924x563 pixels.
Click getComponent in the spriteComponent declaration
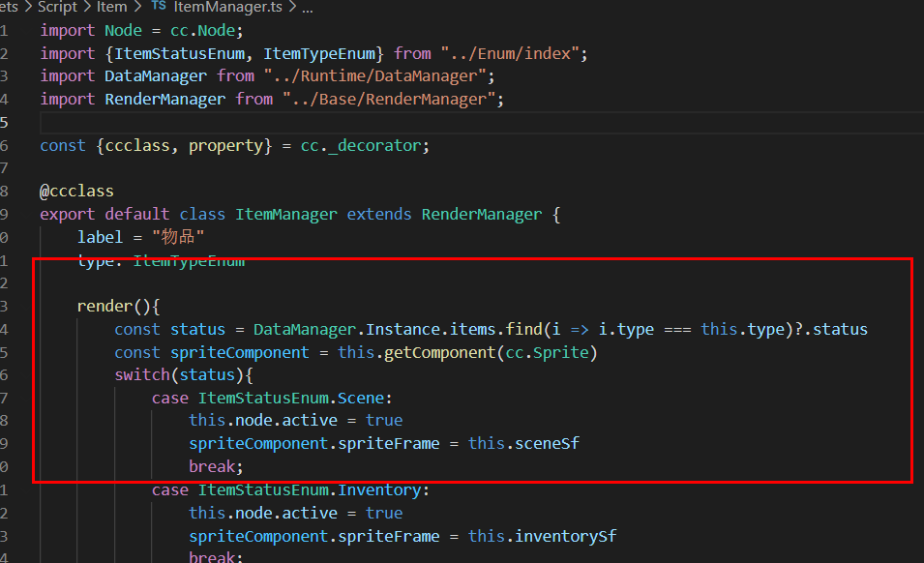[439, 353]
